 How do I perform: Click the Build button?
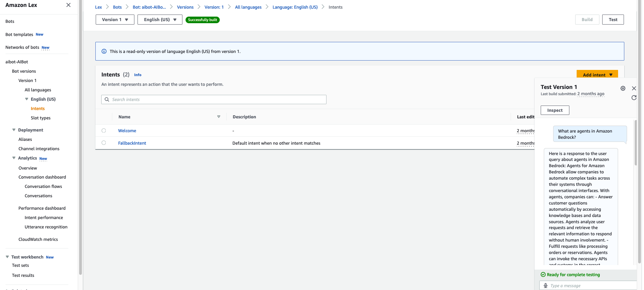click(587, 20)
